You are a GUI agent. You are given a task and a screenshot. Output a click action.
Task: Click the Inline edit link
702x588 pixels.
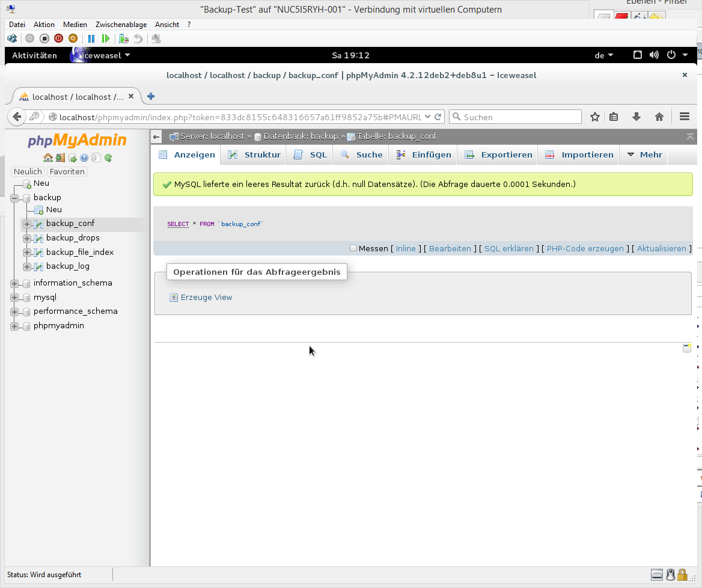coord(406,248)
